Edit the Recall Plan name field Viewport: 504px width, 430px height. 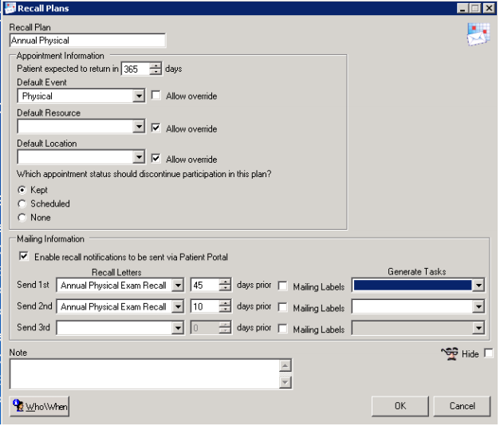coord(88,41)
